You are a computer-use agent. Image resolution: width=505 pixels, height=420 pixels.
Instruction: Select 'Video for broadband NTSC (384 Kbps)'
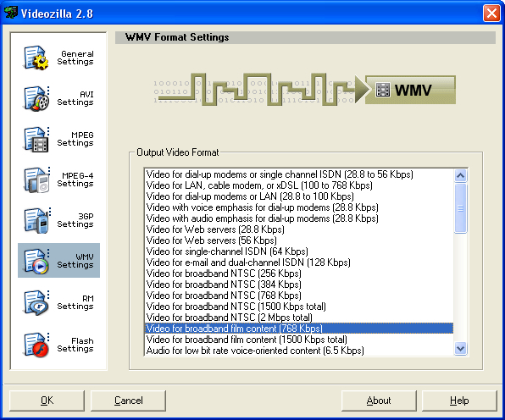pos(299,285)
